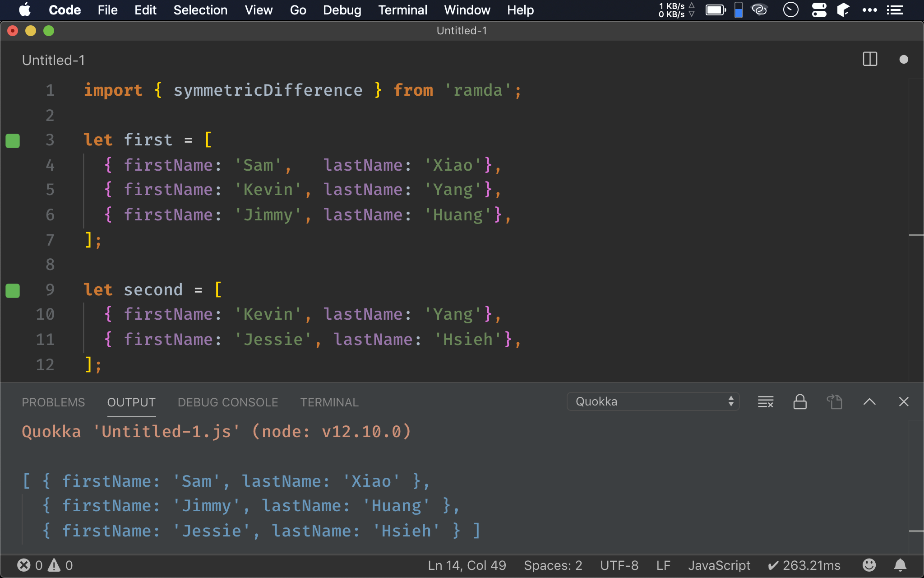This screenshot has width=924, height=578.
Task: Maximize the panel with chevron up
Action: tap(869, 401)
